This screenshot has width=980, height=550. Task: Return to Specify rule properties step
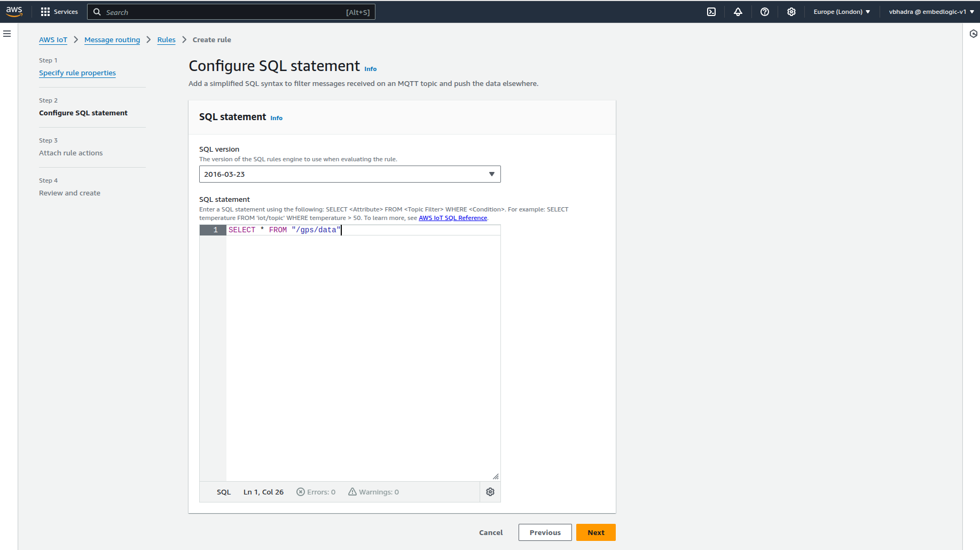77,73
